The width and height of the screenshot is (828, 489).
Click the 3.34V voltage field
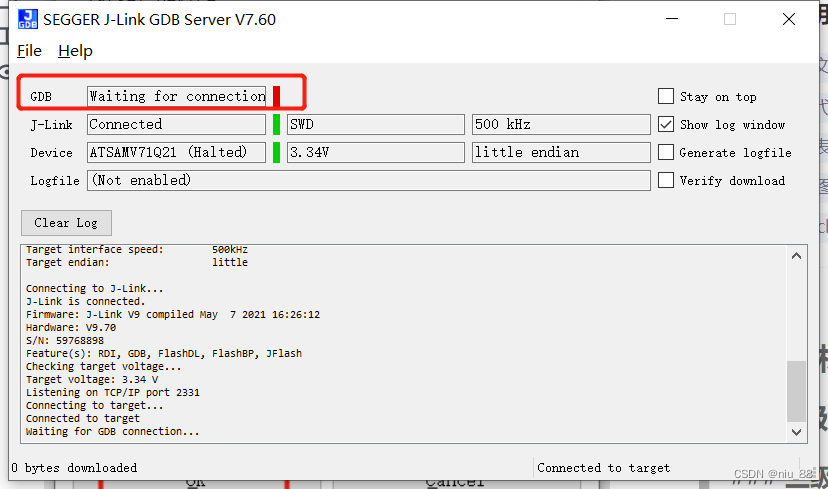point(375,152)
